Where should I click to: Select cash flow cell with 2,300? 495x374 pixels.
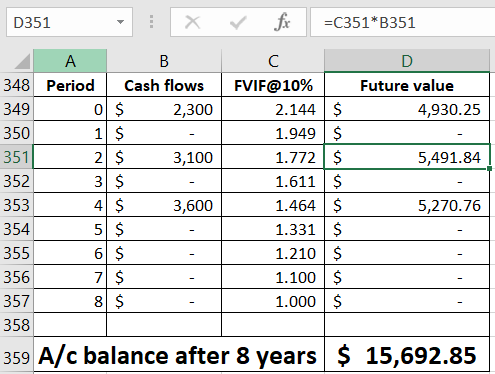164,109
